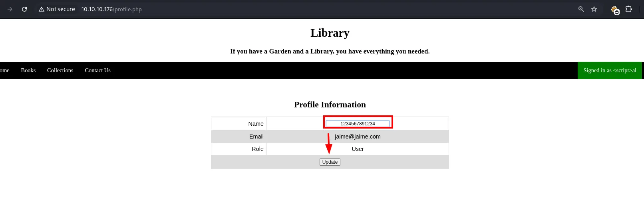Open the Extensions puzzle-piece menu
The image size is (644, 200).
[629, 9]
